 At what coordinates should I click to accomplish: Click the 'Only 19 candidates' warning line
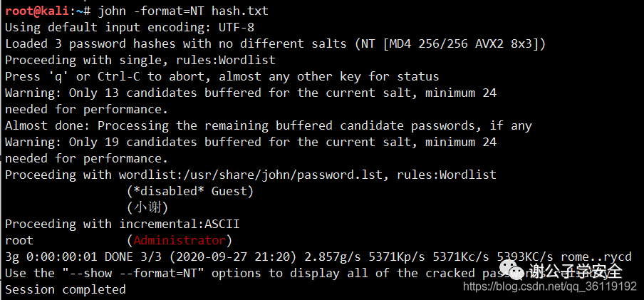click(x=251, y=143)
